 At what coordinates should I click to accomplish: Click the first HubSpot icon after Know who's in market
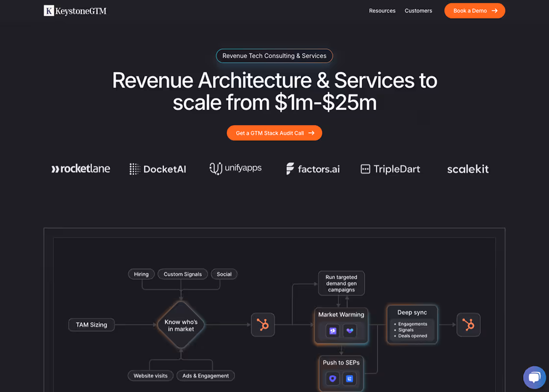coord(263,325)
